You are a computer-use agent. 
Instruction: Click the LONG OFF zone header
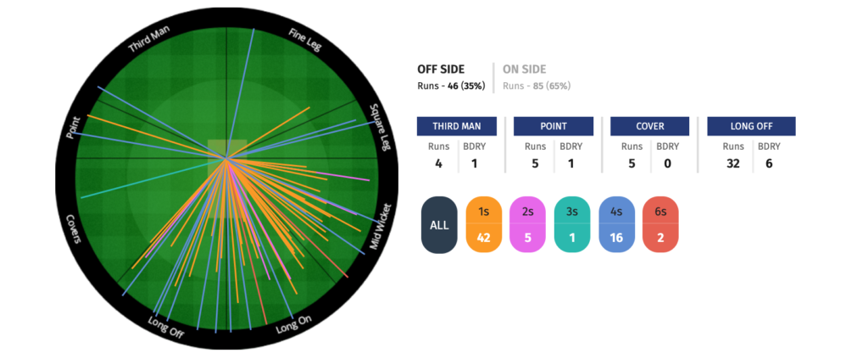click(751, 126)
